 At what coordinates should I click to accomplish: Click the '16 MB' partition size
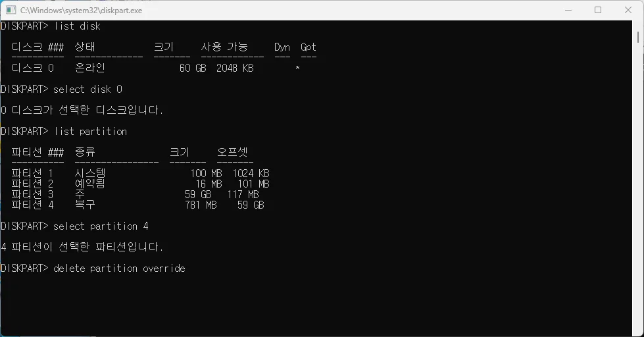209,184
